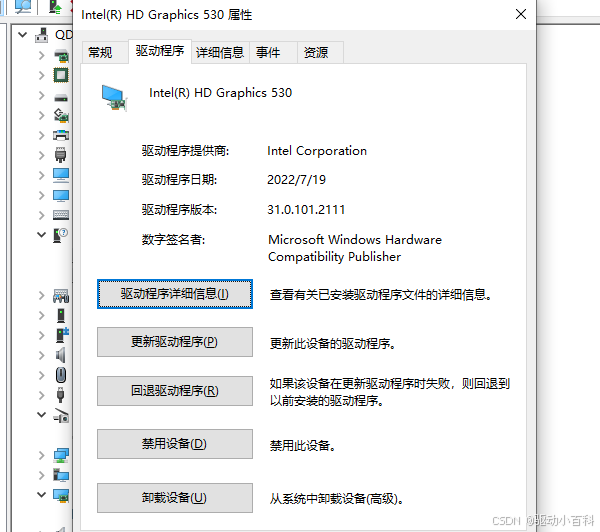600x532 pixels.
Task: Select the game controller icon in the device tree
Action: pos(61,295)
